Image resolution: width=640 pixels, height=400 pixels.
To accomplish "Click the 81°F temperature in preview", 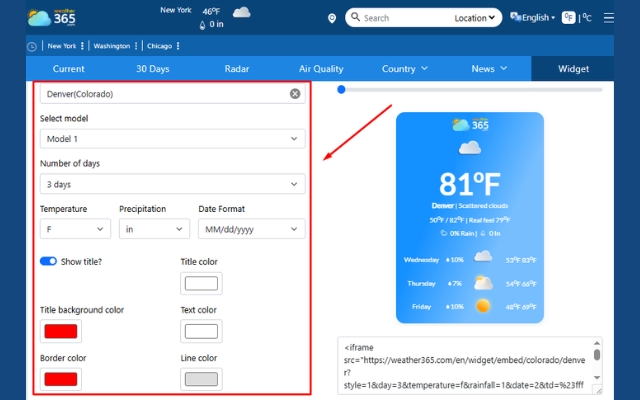I will tap(469, 184).
